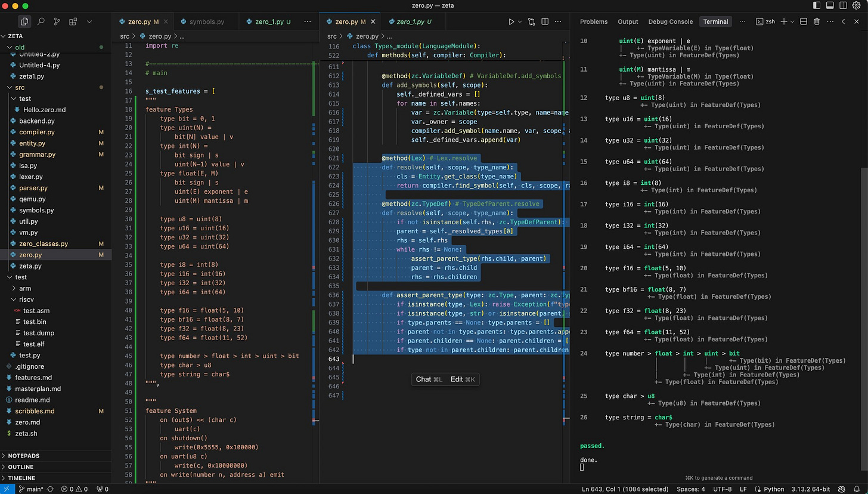868x494 pixels.
Task: Toggle secondary sidebar layout button
Action: tap(843, 5)
